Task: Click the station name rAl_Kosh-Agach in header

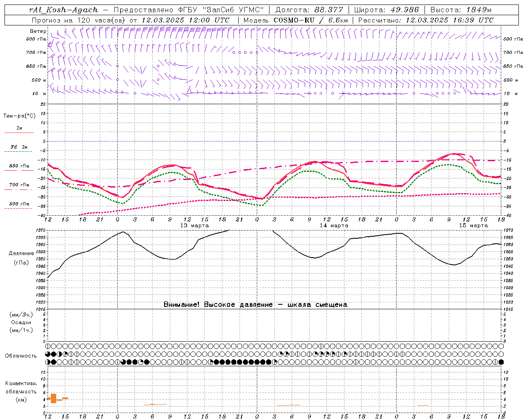Action: 64,10
